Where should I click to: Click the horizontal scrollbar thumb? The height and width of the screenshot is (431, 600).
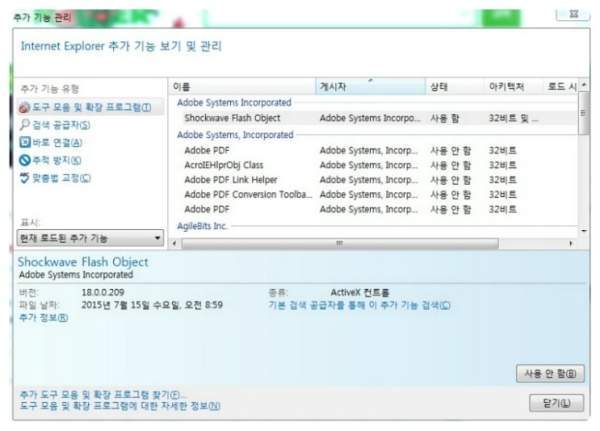coord(340,243)
